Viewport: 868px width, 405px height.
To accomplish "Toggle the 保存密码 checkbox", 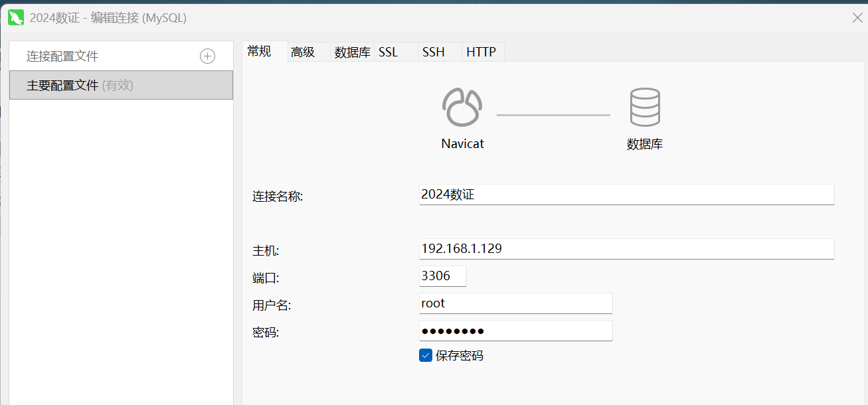I will 426,355.
